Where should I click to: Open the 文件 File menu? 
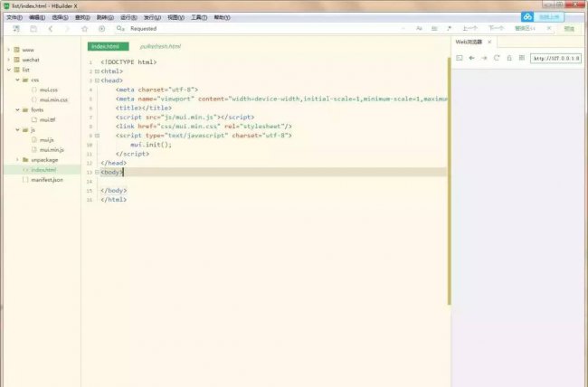(14, 17)
